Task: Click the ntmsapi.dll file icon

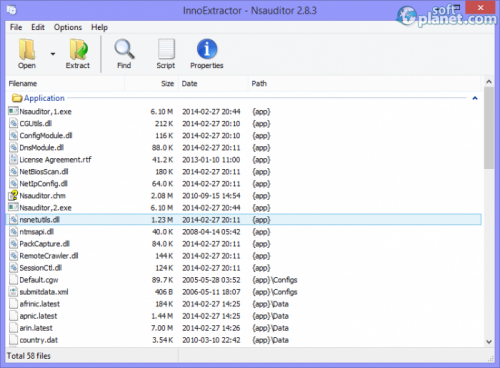Action: 13,231
